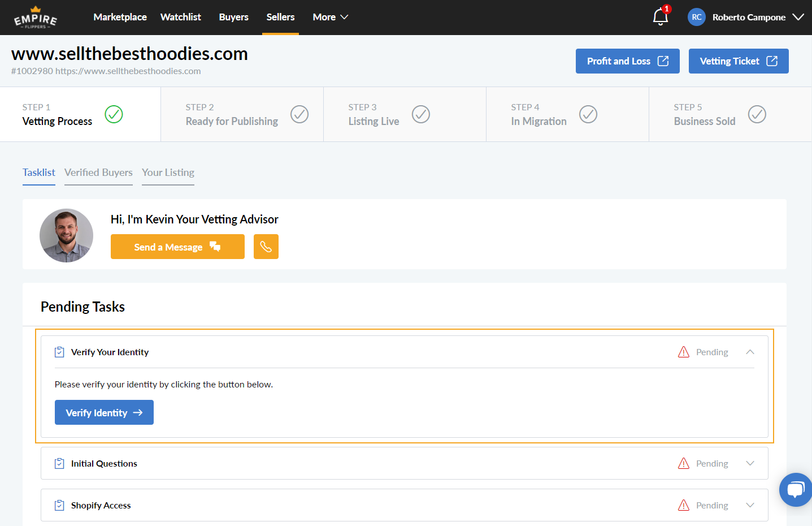Screen dimensions: 812x526
Task: Click the "Hi, I'm Kevin Your Vetting Advisor" text
Action: point(194,219)
